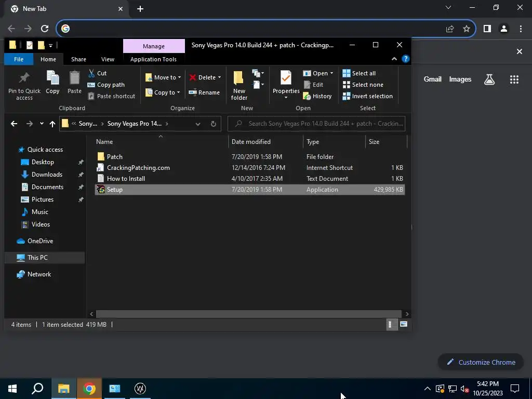This screenshot has width=532, height=399.
Task: Focus the Search Sony Vegas Pro field
Action: tap(316, 124)
